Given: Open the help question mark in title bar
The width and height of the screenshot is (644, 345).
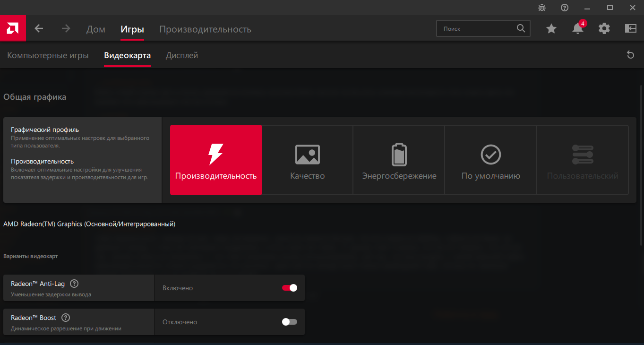Looking at the screenshot, I should [x=565, y=8].
